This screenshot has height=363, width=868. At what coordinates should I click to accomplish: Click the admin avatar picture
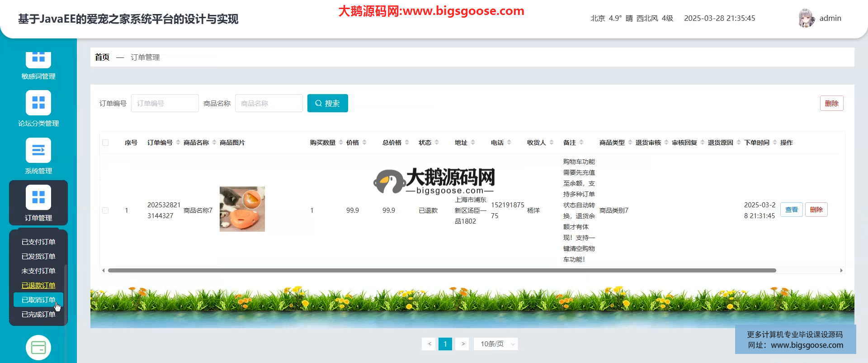pos(806,18)
